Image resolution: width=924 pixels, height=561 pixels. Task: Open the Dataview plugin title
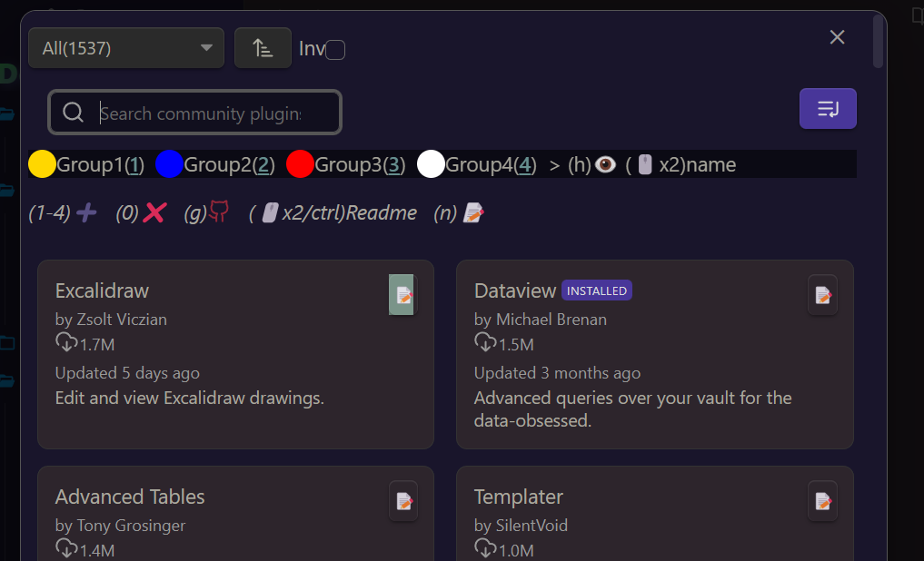pyautogui.click(x=515, y=290)
